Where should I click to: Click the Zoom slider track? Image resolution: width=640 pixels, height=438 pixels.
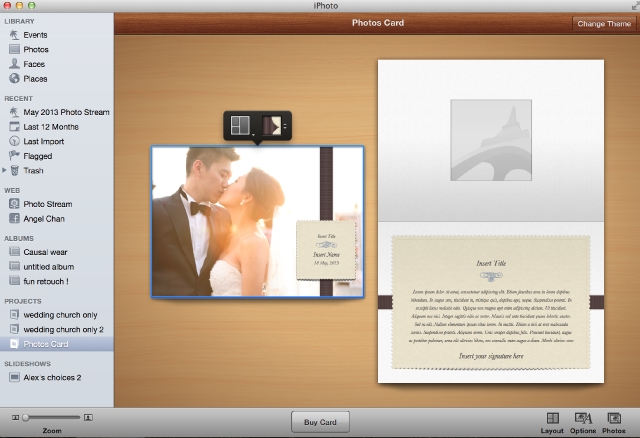point(52,416)
